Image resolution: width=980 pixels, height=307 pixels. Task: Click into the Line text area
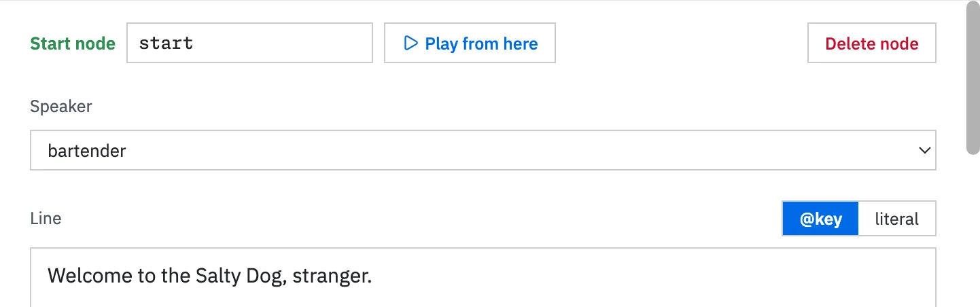coord(483,278)
